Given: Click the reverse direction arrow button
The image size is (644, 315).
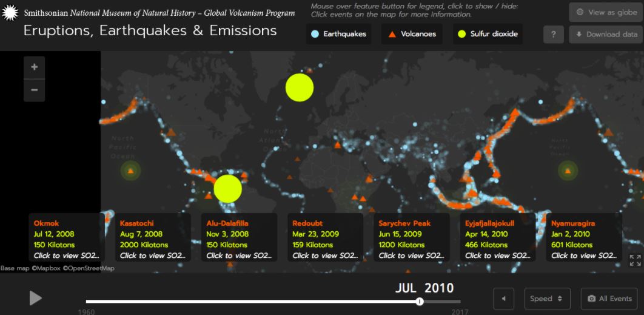Looking at the screenshot, I should pyautogui.click(x=503, y=299).
